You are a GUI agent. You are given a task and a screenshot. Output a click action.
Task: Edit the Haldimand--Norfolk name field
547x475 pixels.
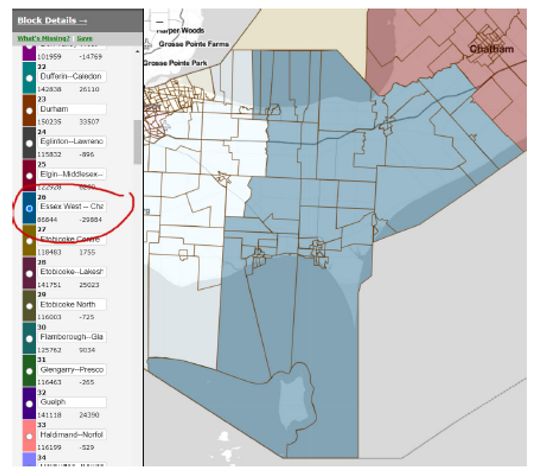tap(72, 435)
